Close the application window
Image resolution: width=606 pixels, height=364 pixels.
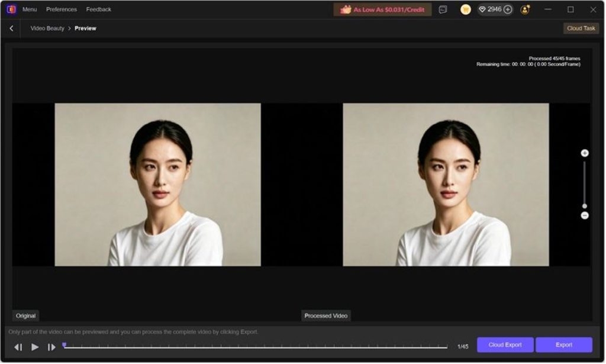point(594,9)
